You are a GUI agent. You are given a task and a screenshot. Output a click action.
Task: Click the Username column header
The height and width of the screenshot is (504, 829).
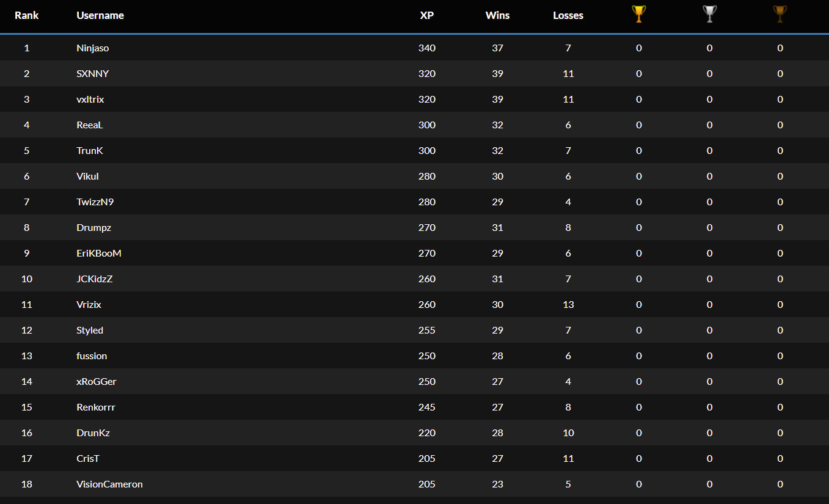coord(100,15)
